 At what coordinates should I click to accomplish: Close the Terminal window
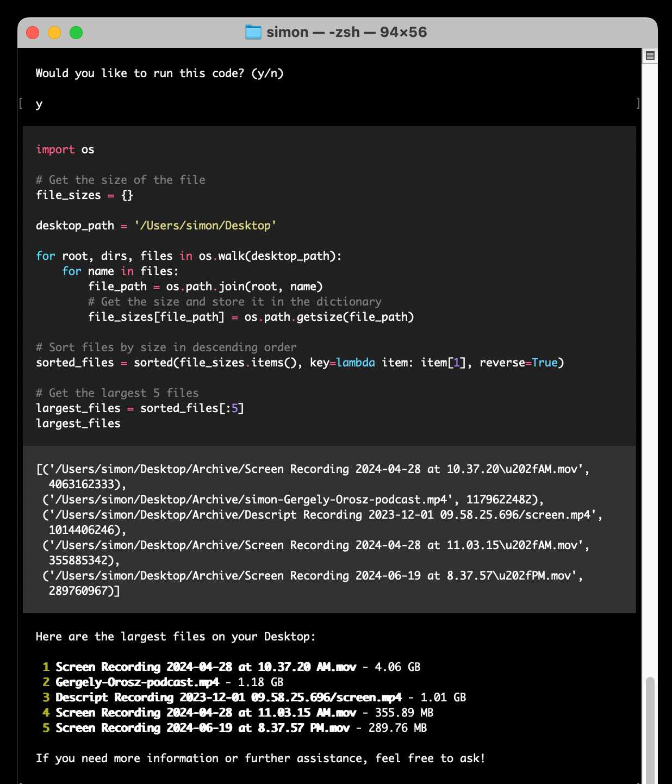point(33,33)
